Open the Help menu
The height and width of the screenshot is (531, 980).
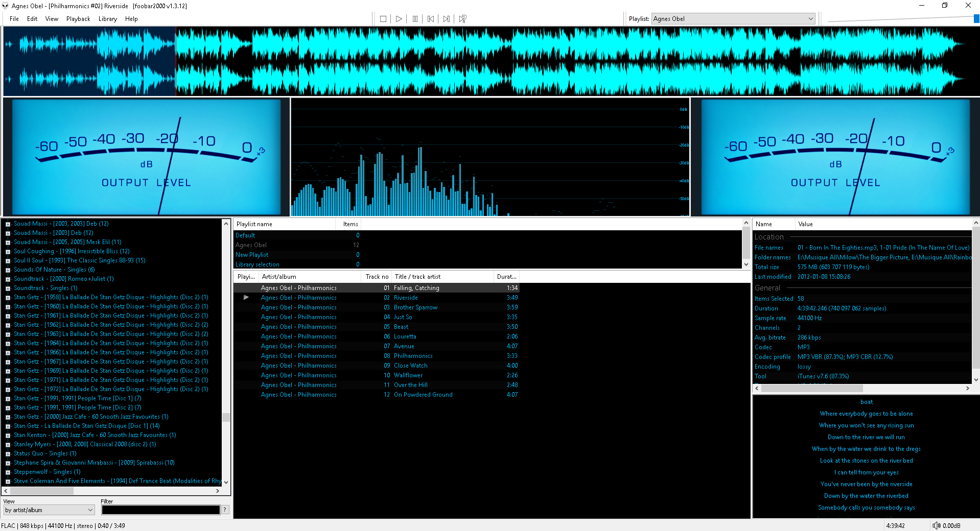pos(131,19)
